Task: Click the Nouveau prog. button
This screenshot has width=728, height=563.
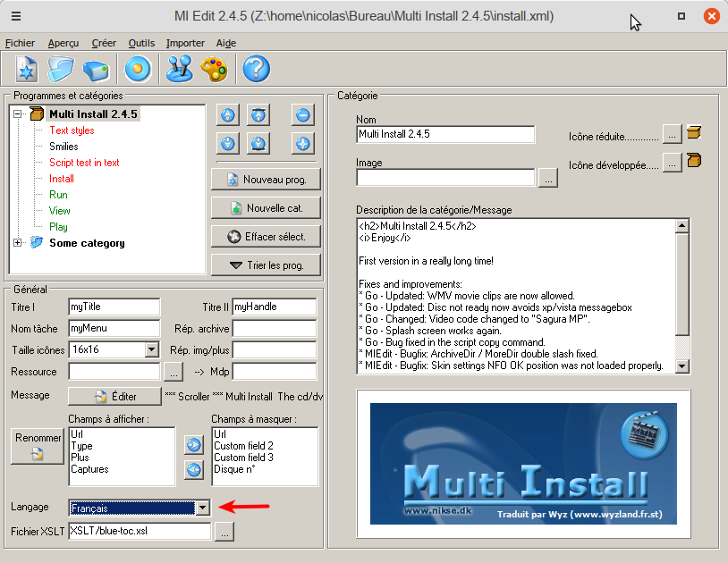Action: pyautogui.click(x=265, y=180)
